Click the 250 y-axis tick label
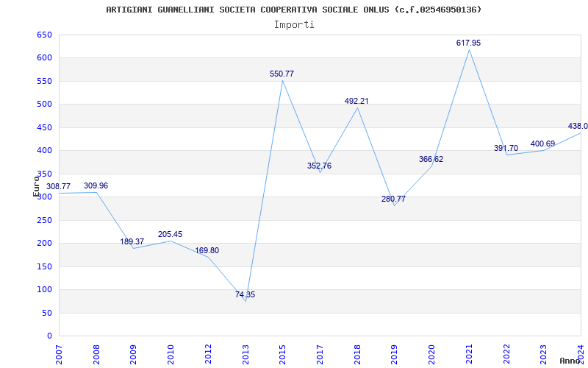The height and width of the screenshot is (368, 588). click(44, 220)
